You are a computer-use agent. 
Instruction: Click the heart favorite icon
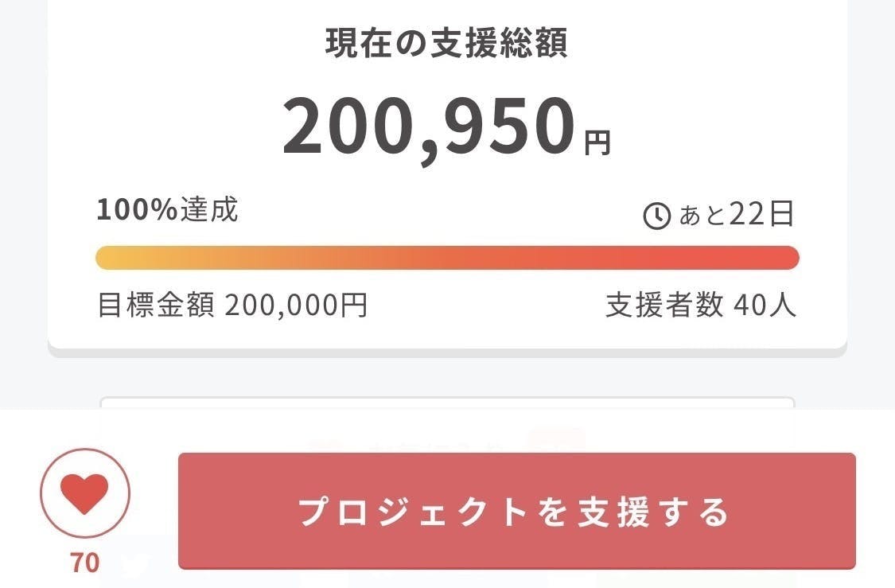coord(85,493)
